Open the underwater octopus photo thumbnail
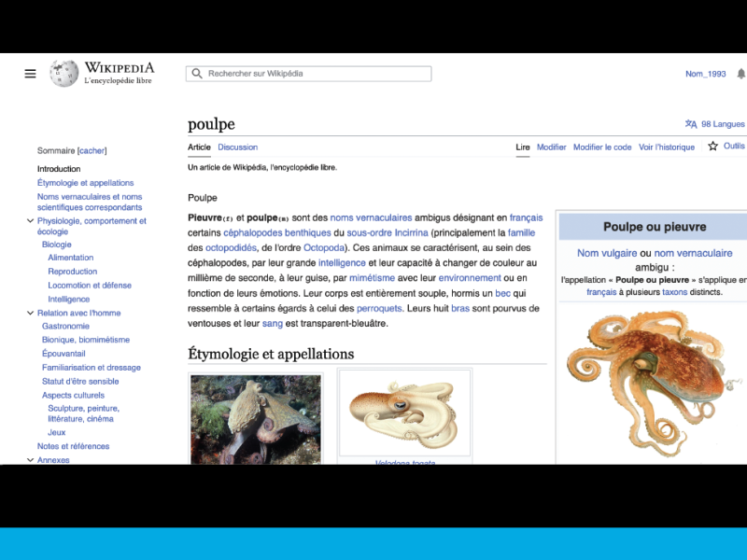This screenshot has width=747, height=560. (x=256, y=419)
